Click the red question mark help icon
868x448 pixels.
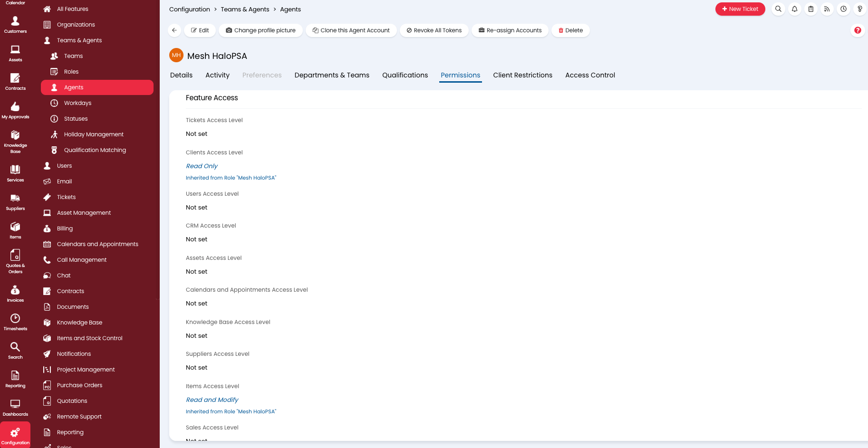(x=858, y=30)
